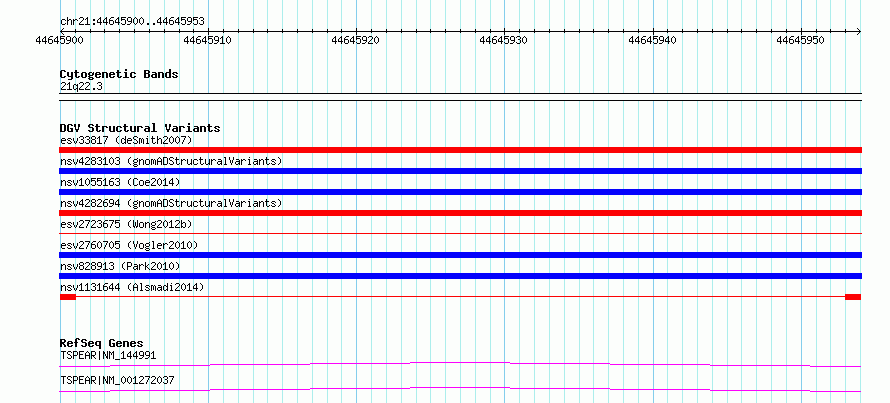The height and width of the screenshot is (403, 890).
Task: Open variant esv2760705 (Vogler2010) label
Action: [129, 245]
